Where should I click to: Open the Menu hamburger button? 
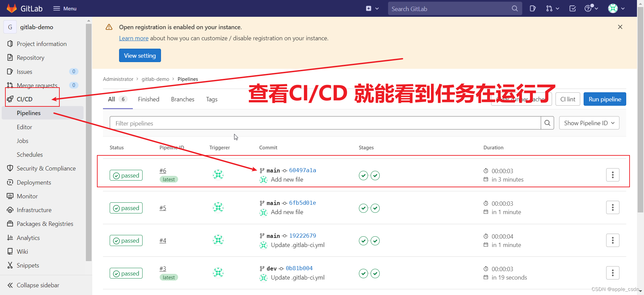65,8
